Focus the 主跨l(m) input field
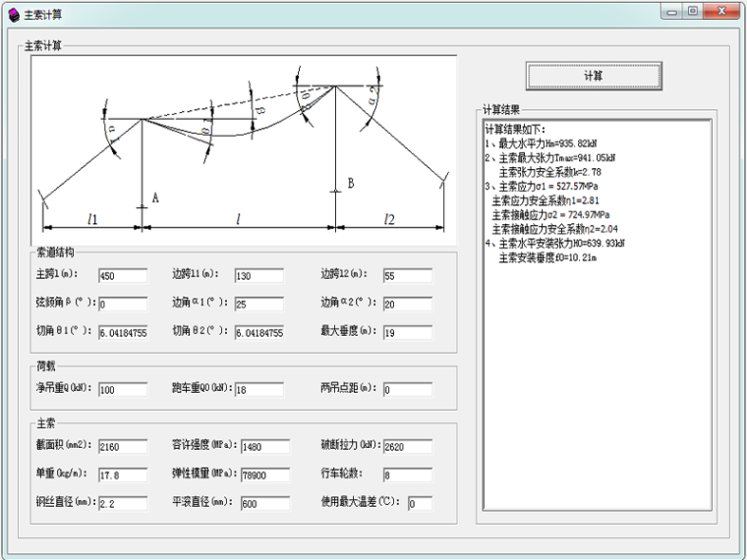This screenshot has height=560, width=747. pos(122,276)
